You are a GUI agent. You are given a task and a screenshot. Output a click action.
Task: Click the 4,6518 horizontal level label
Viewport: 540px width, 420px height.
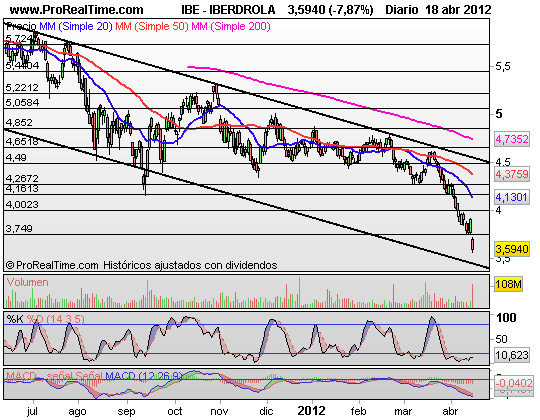point(22,141)
